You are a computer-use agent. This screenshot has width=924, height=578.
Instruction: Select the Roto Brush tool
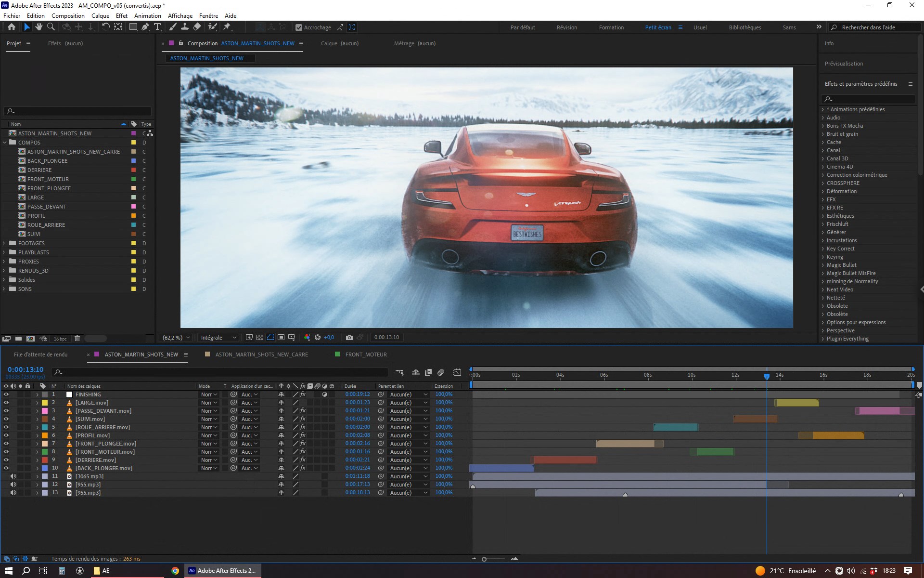coord(212,27)
